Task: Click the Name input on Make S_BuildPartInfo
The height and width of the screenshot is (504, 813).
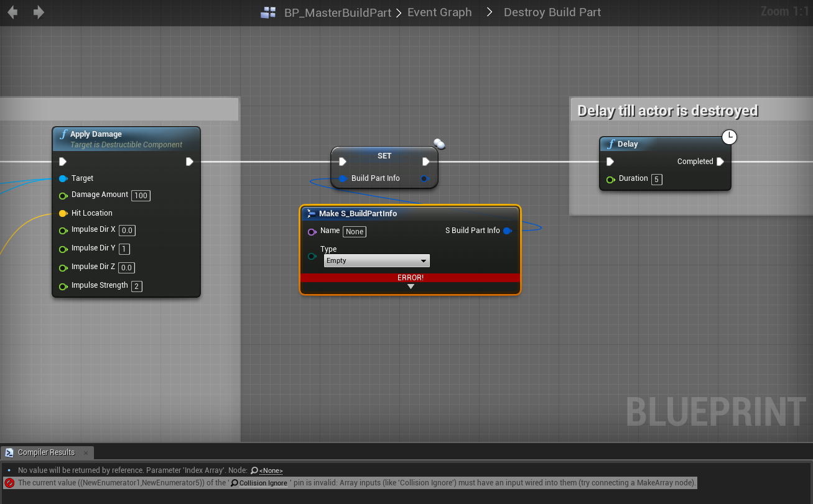Action: click(355, 232)
